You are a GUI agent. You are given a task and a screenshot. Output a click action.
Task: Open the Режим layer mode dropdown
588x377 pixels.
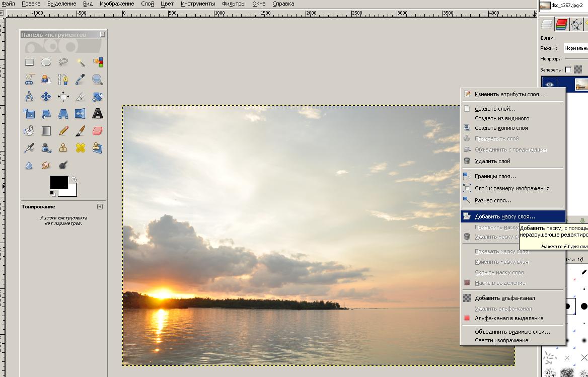[x=575, y=48]
